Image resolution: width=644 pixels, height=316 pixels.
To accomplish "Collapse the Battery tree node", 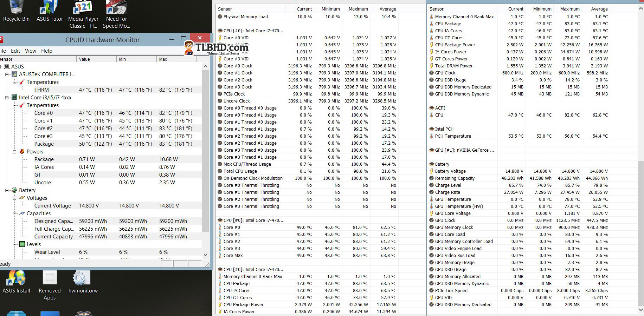I will (7, 190).
